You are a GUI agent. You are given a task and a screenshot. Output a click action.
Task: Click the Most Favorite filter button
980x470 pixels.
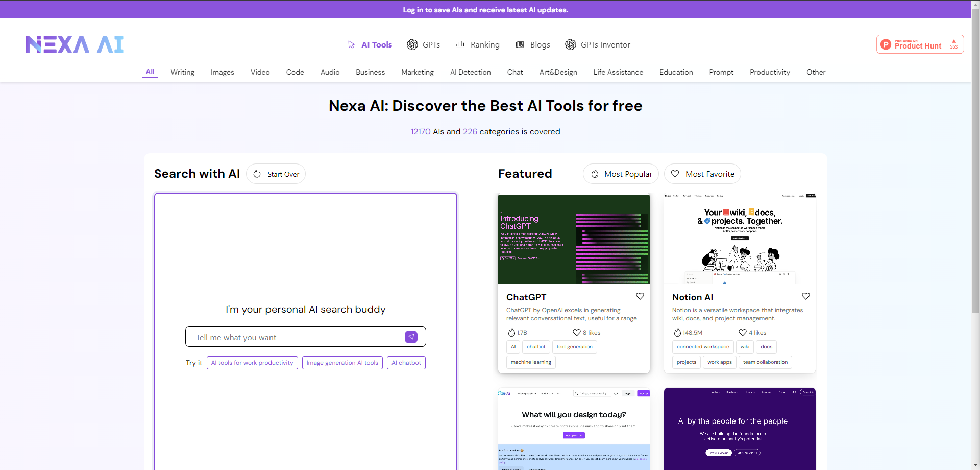coord(702,174)
